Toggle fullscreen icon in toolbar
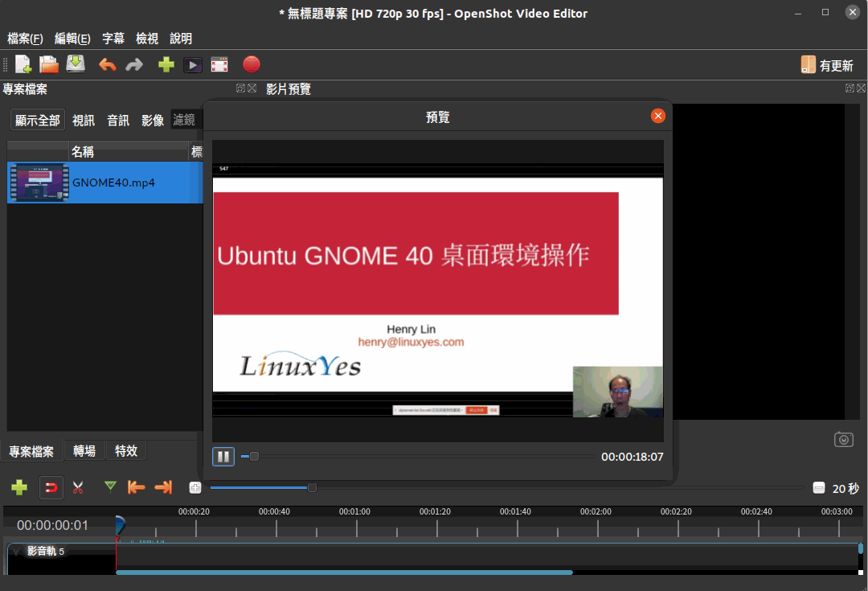The height and width of the screenshot is (591, 868). click(x=219, y=65)
